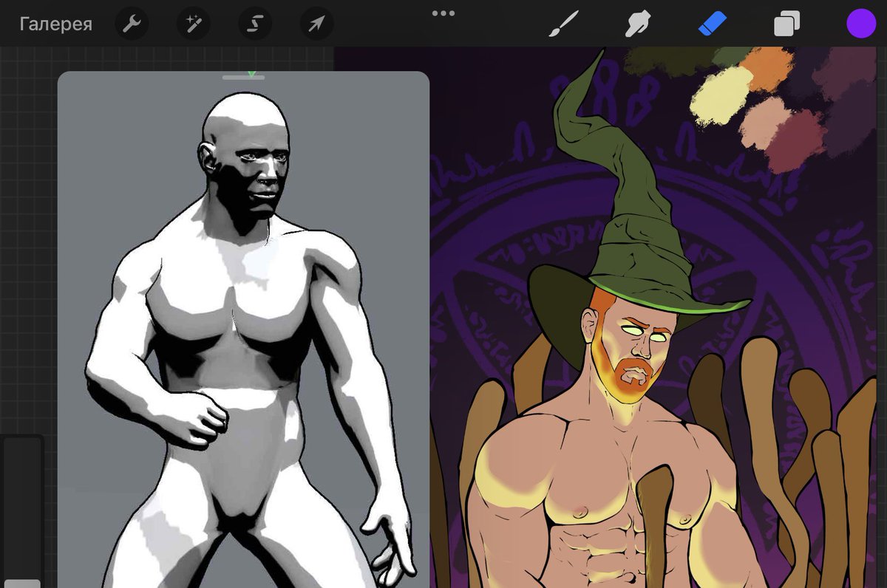The width and height of the screenshot is (887, 588).
Task: Open the Layers panel
Action: 786,24
